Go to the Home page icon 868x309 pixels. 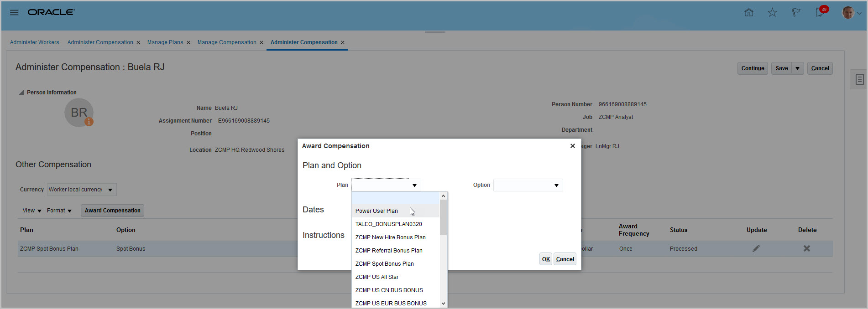coord(749,13)
